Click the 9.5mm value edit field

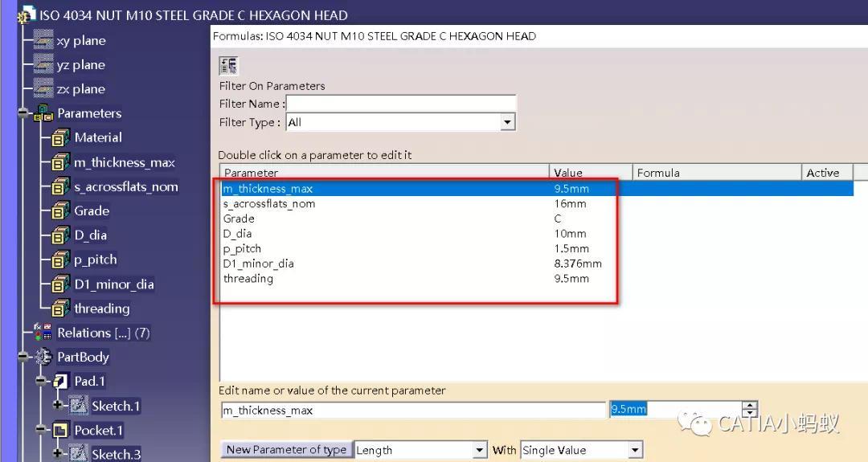tap(675, 410)
